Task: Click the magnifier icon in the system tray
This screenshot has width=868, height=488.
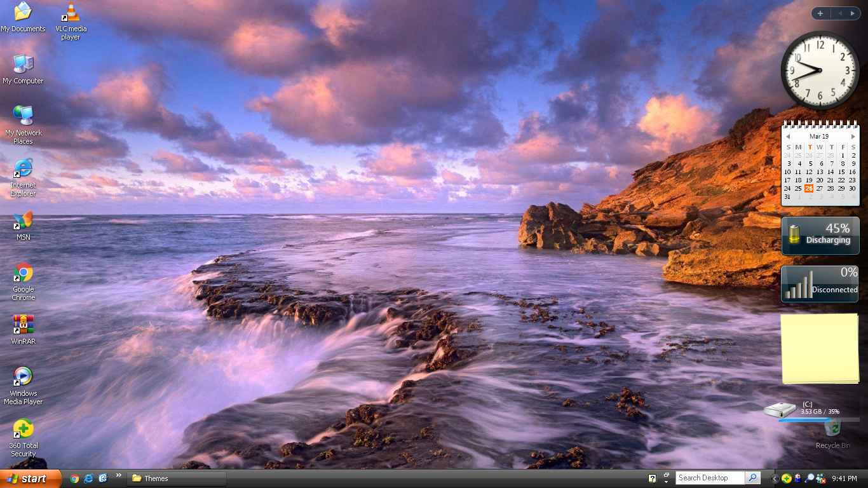Action: click(x=810, y=478)
